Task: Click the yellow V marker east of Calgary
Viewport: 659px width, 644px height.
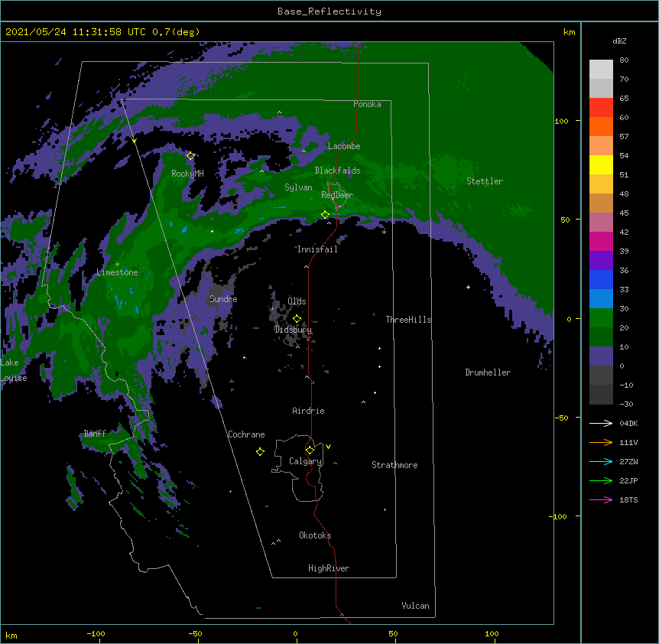Action: point(328,447)
